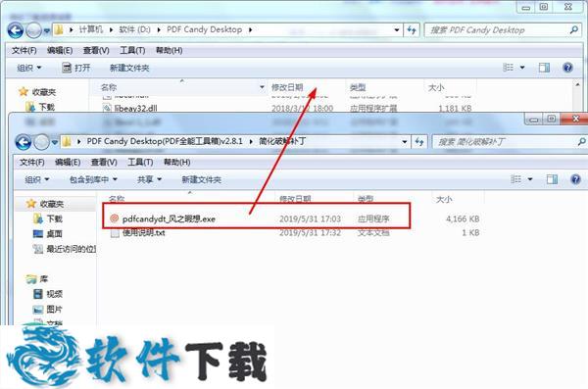Viewport: 588px width, 389px height.
Task: Expand address history dropdown in PDF Candy Desktop window
Action: (397, 30)
